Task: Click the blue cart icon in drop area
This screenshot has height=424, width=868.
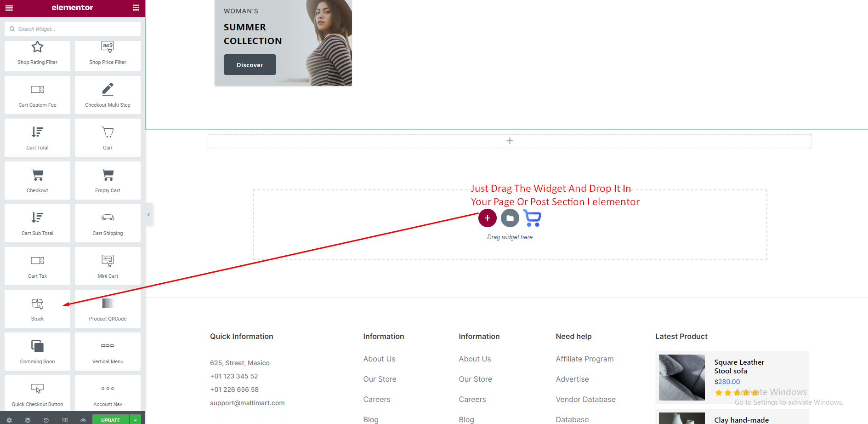Action: pyautogui.click(x=532, y=218)
